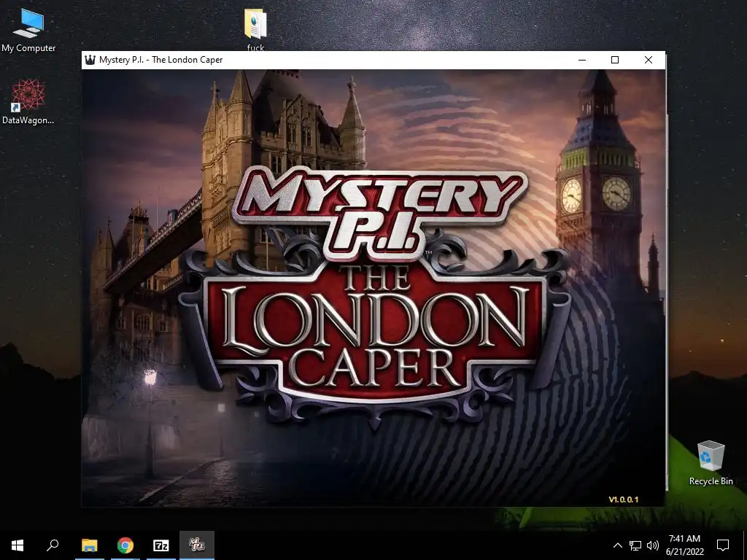The width and height of the screenshot is (747, 560).
Task: Minimize the Mystery P.I. window
Action: (582, 60)
